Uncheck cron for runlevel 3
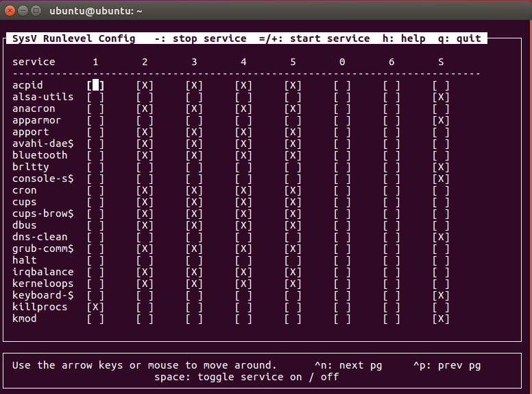The width and height of the screenshot is (532, 394). tap(194, 190)
